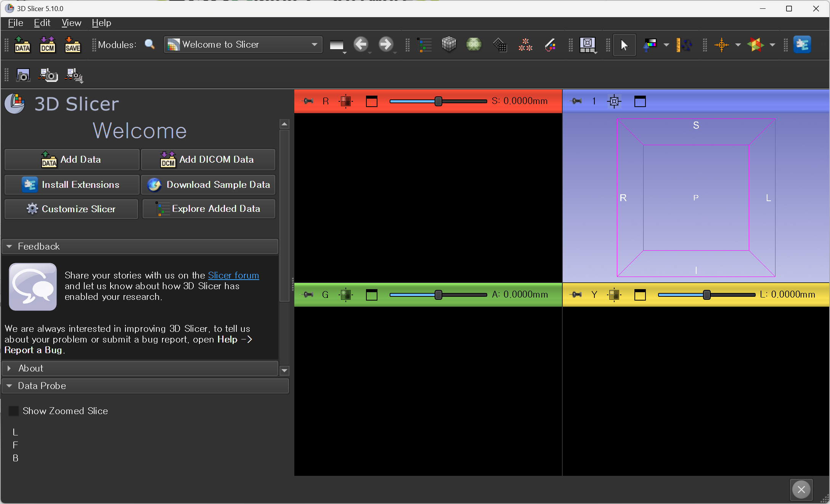Click the module search magnifier icon
This screenshot has height=504, width=830.
tap(150, 45)
